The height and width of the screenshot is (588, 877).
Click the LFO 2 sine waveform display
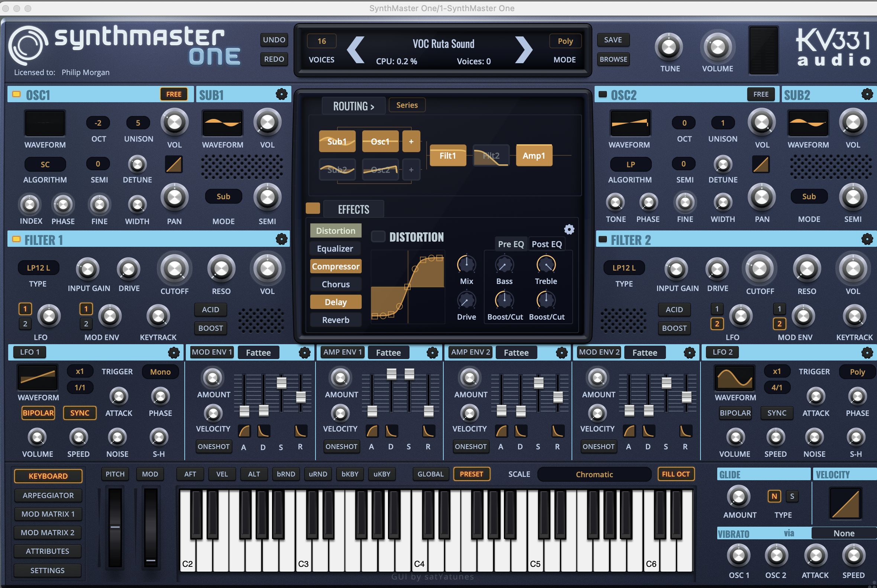735,378
